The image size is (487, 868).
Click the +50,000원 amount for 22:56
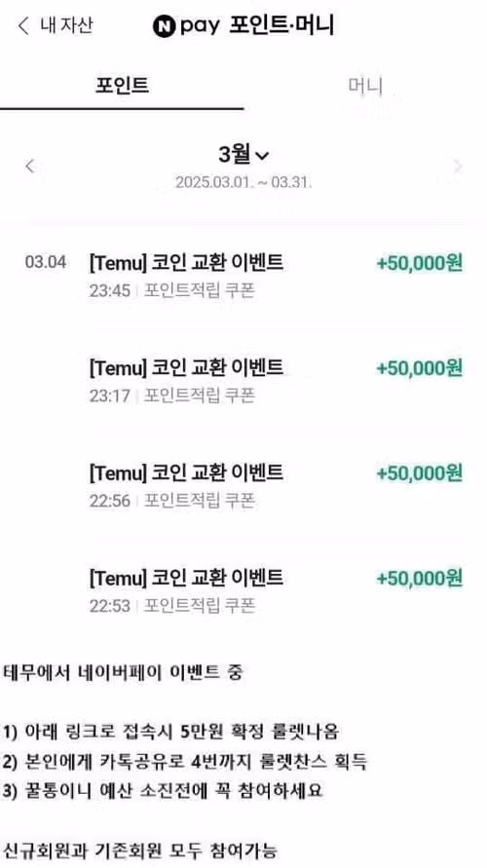[x=420, y=473]
